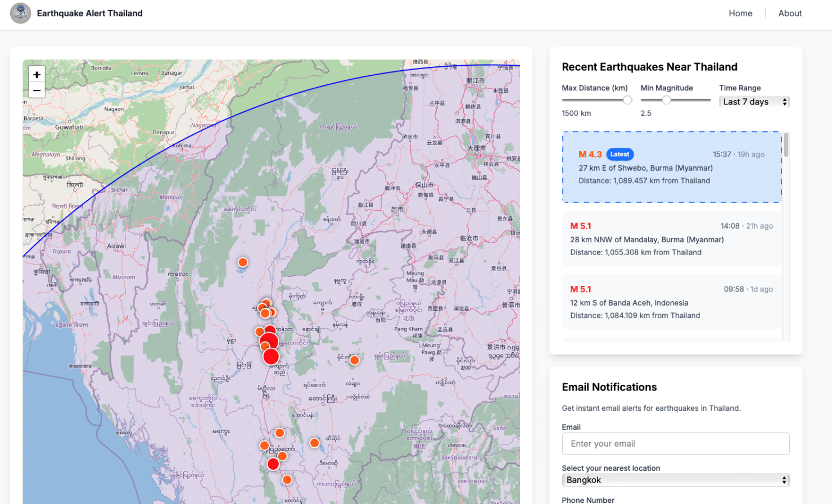
Task: Open the About page
Action: (x=790, y=13)
